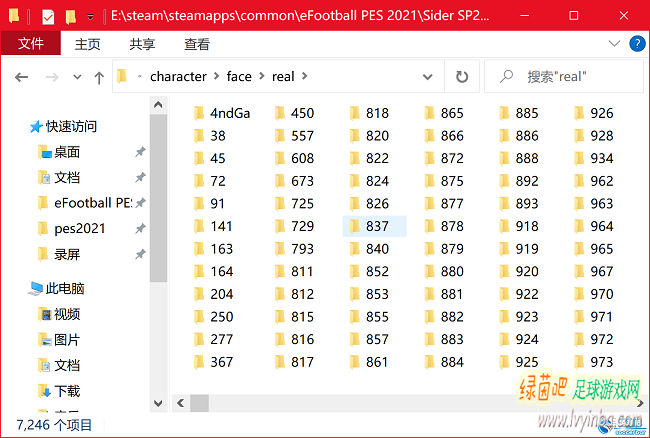Go forward with the right arrow
Screen dimensions: 650x438
coord(52,77)
